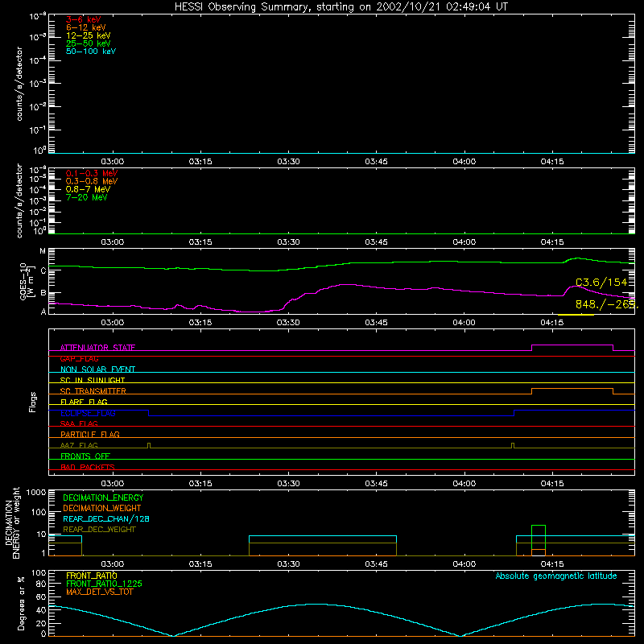This screenshot has height=644, width=644.
Task: Select the PARTICLE_FLAG label
Action: tap(90, 435)
